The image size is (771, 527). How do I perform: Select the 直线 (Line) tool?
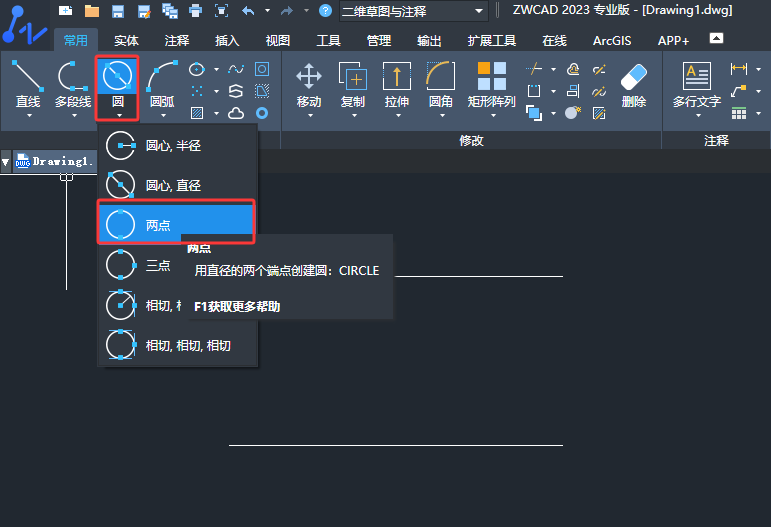(x=28, y=84)
